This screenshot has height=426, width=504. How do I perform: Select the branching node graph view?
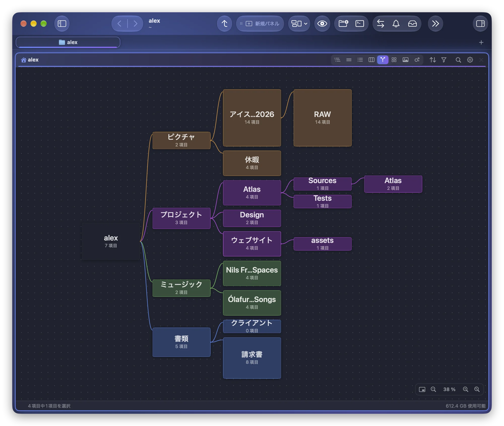coord(383,60)
